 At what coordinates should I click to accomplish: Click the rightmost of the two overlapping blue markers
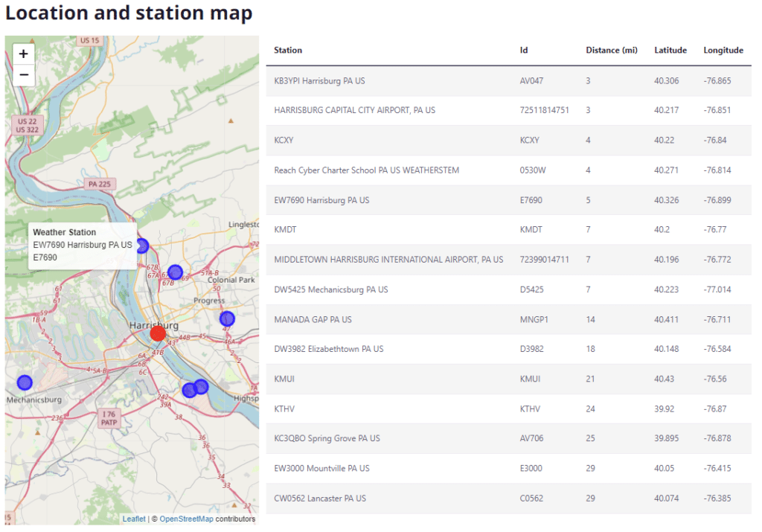pyautogui.click(x=202, y=386)
